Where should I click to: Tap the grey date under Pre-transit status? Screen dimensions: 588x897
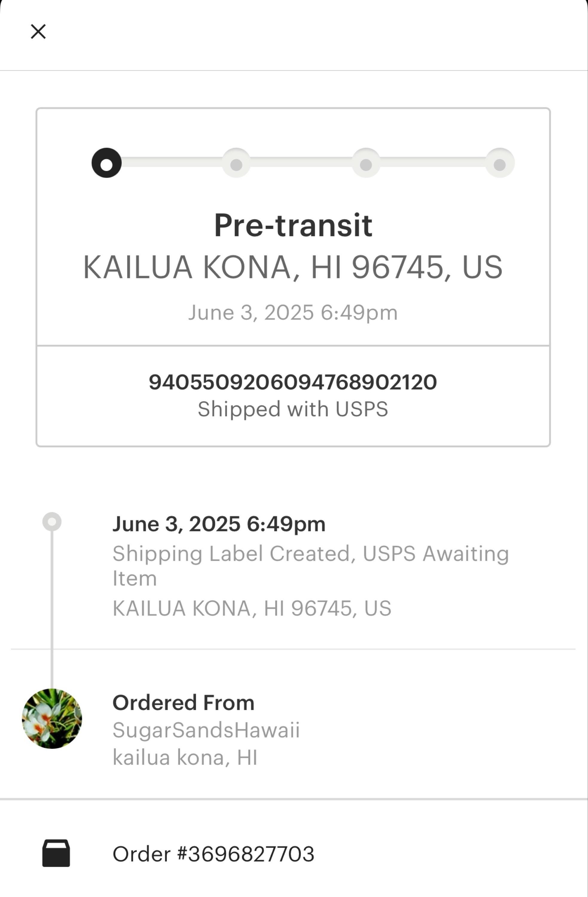tap(293, 312)
